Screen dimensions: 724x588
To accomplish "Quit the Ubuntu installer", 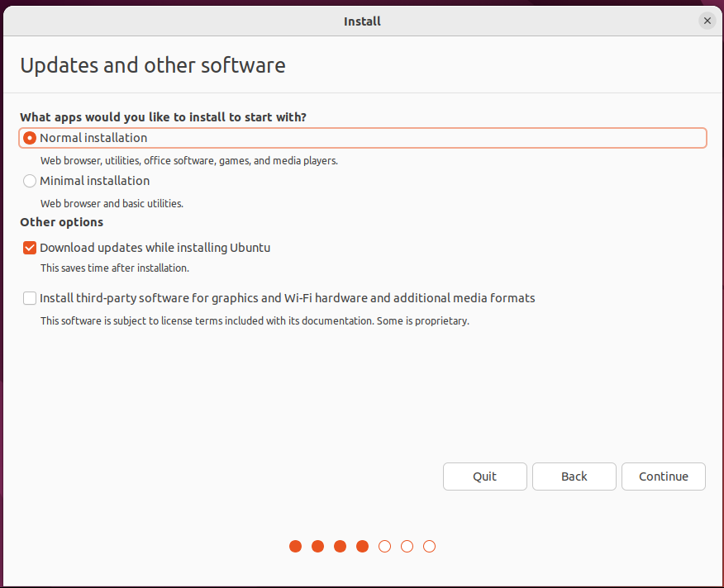I will click(x=484, y=477).
